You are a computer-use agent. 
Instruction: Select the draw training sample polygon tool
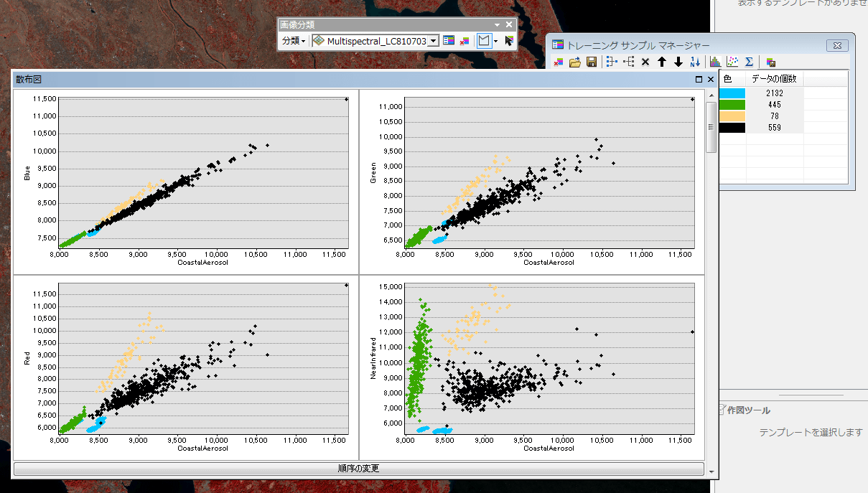pyautogui.click(x=484, y=41)
